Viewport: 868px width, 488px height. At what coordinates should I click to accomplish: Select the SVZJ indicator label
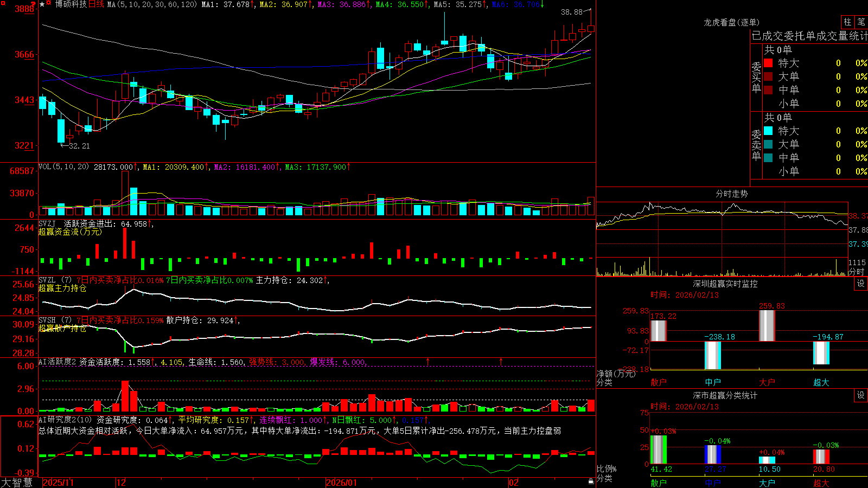[47, 223]
